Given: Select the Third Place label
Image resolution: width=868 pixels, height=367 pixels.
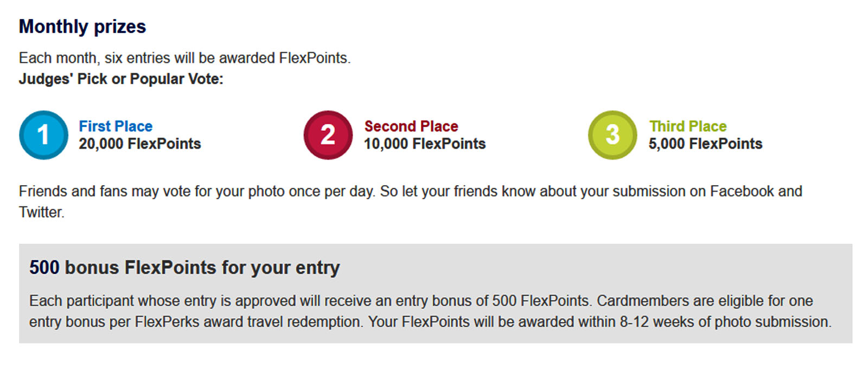Looking at the screenshot, I should coord(688,126).
